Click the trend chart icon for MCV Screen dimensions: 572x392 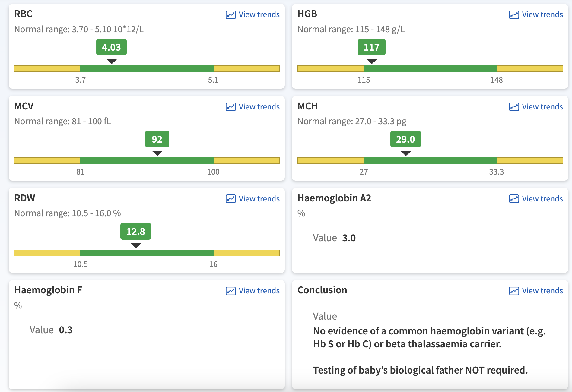pos(230,107)
